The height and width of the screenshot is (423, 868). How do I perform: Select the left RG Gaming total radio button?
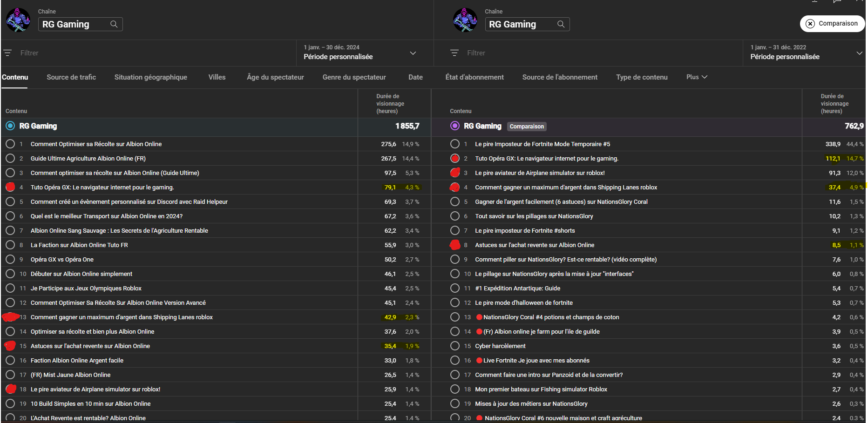tap(10, 126)
